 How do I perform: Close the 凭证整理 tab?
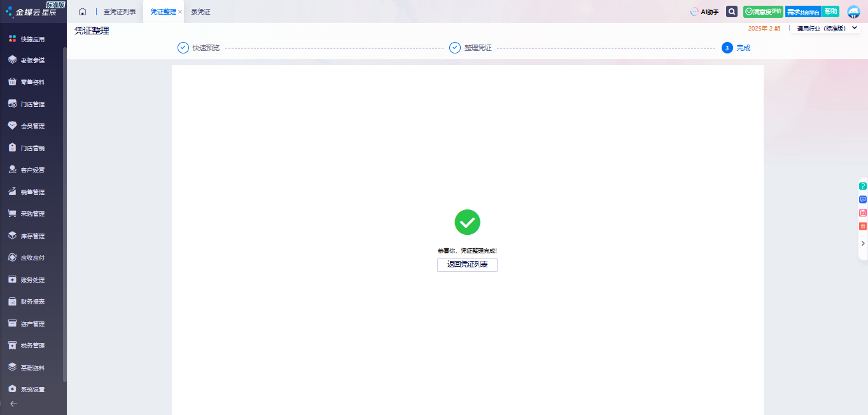(180, 12)
